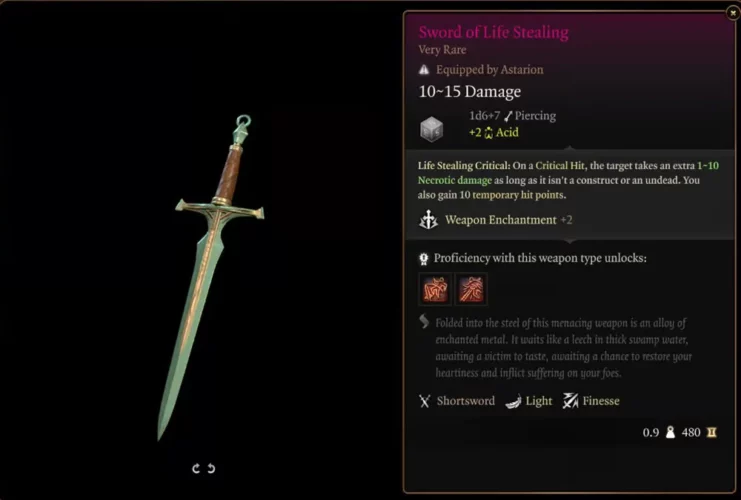
Task: Click the +2 Acid damage line
Action: 493,132
